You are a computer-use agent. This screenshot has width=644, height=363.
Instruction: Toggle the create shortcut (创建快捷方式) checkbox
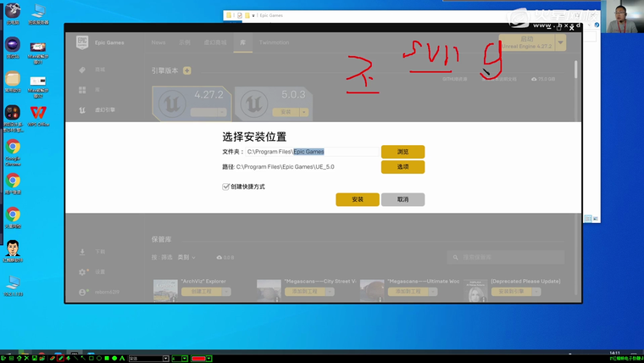tap(226, 187)
